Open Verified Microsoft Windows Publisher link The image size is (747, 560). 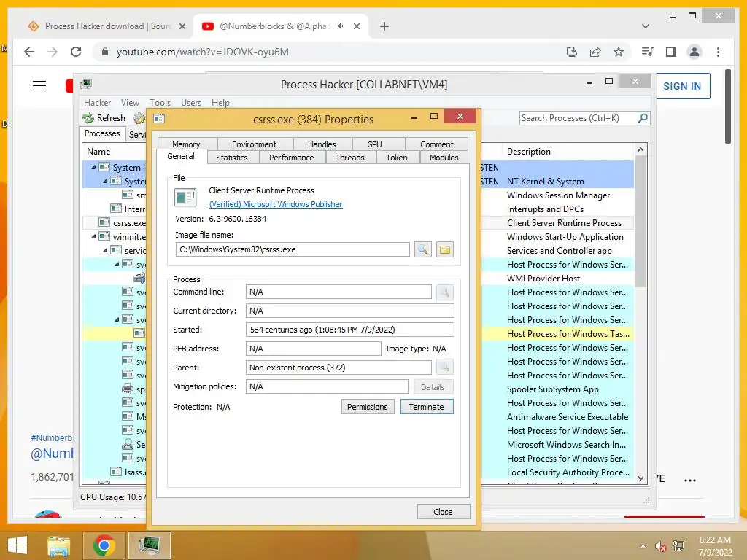click(276, 204)
